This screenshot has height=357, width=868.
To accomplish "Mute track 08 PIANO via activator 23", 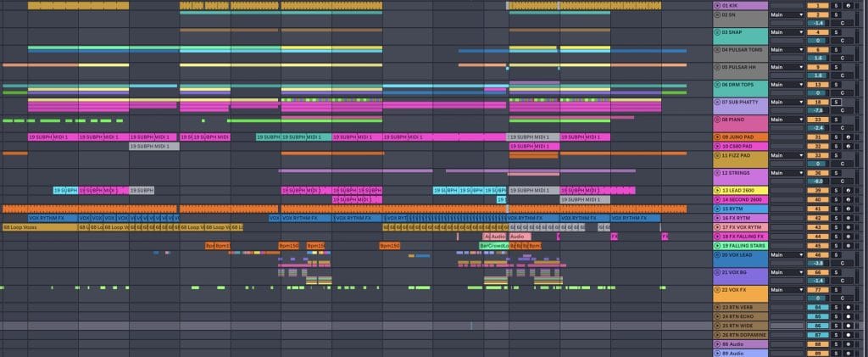I will pyautogui.click(x=817, y=120).
